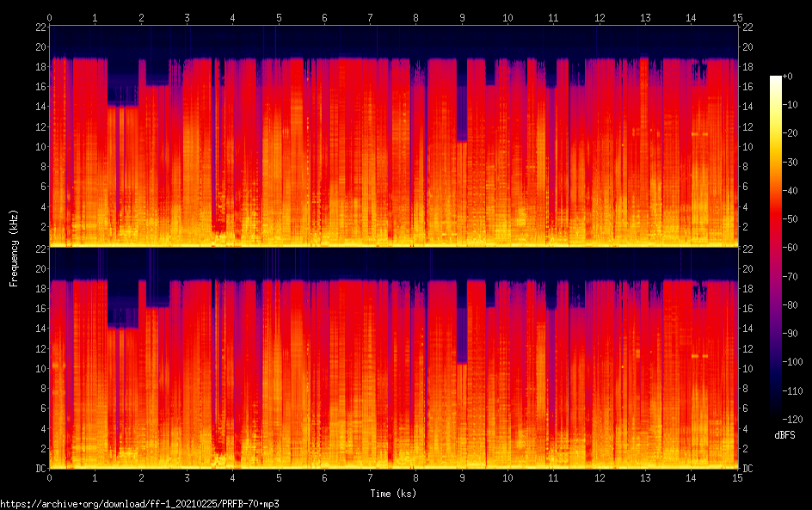This screenshot has height=510, width=812.
Task: Click the "-50" value on color scale
Action: click(790, 219)
